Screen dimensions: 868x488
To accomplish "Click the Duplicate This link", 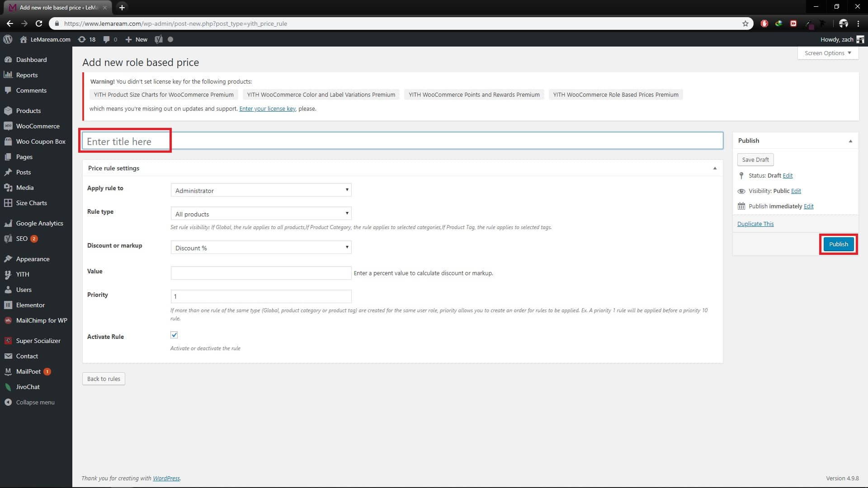I will pyautogui.click(x=755, y=224).
